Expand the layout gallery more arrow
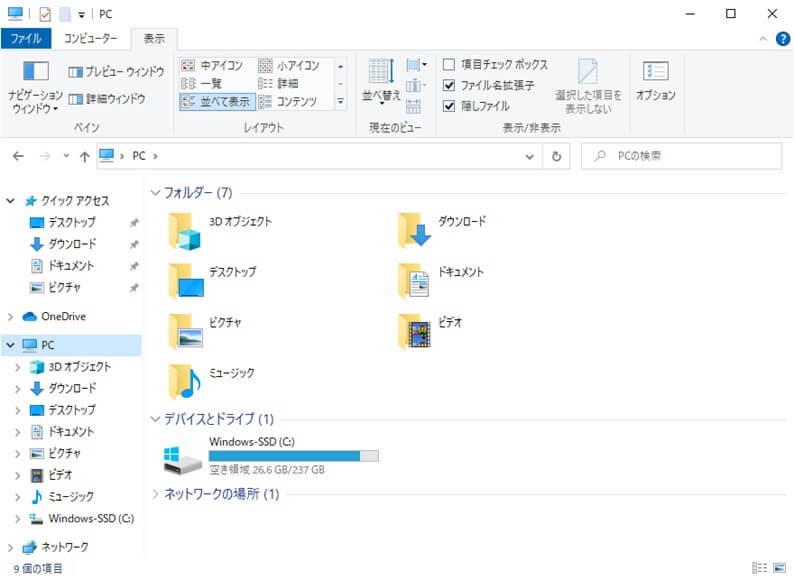The width and height of the screenshot is (794, 580). [x=340, y=102]
